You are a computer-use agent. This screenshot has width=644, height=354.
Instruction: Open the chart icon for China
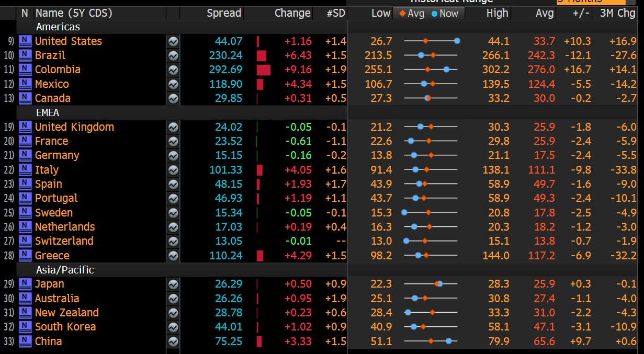pos(173,341)
